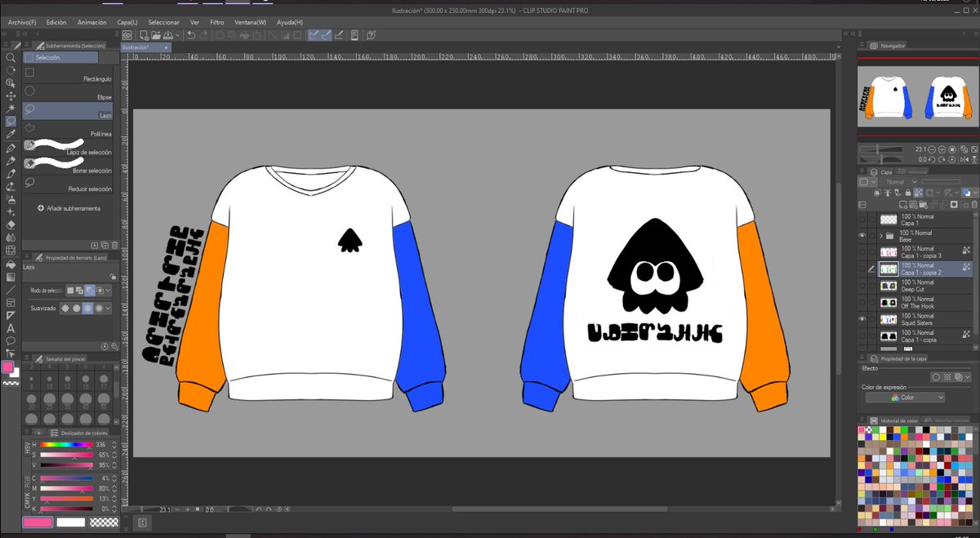Select Borrar selección subtool
The image size is (980, 538).
[68, 165]
